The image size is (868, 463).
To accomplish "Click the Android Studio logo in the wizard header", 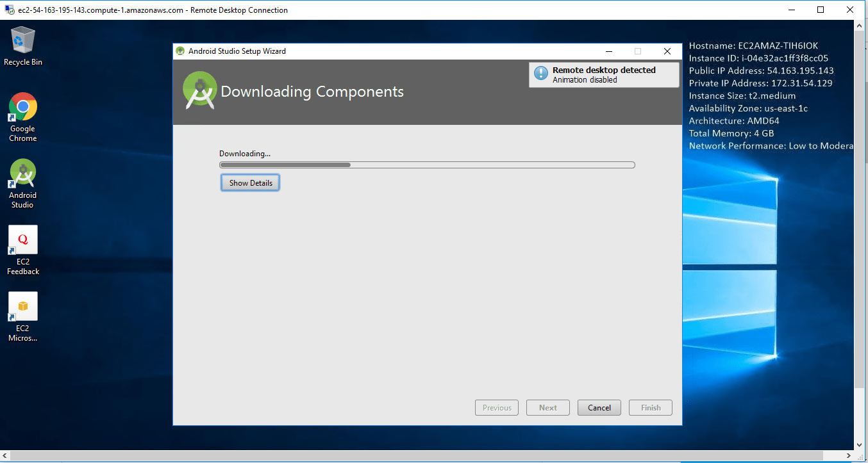I will [199, 91].
